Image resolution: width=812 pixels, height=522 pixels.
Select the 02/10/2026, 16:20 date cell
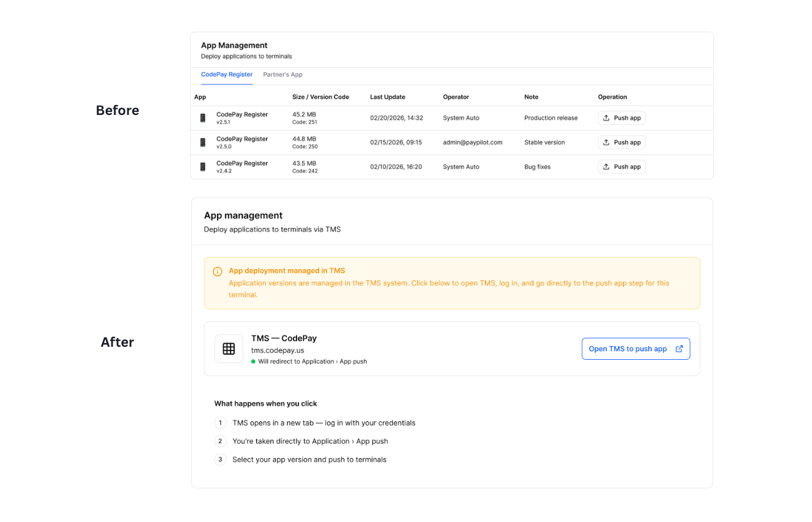click(396, 167)
